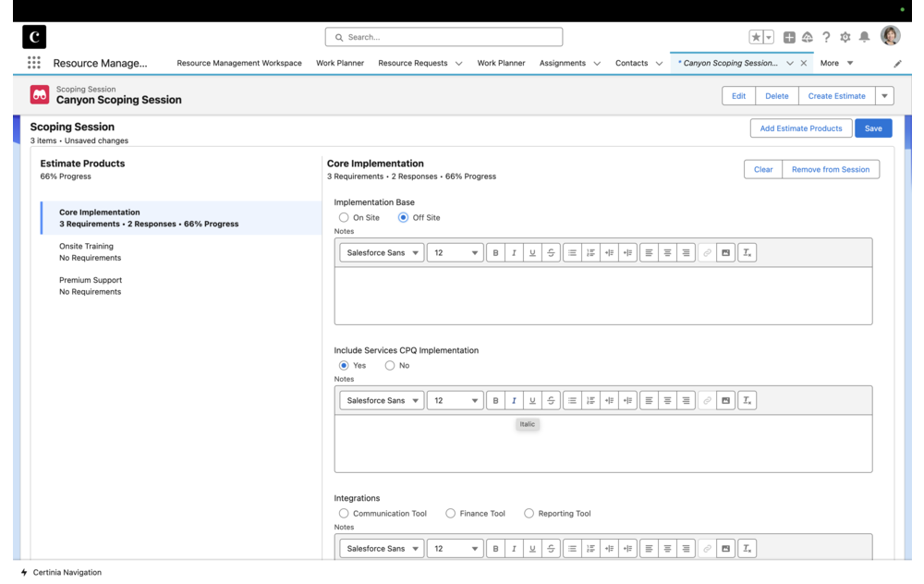Click the Add Estimate Products button
The height and width of the screenshot is (584, 924).
(800, 128)
